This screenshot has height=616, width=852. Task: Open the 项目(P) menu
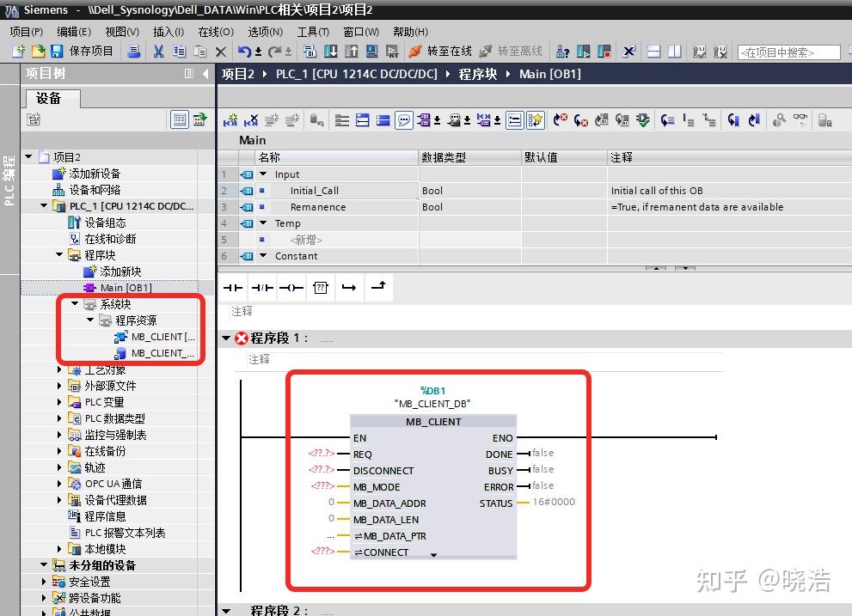pos(26,32)
